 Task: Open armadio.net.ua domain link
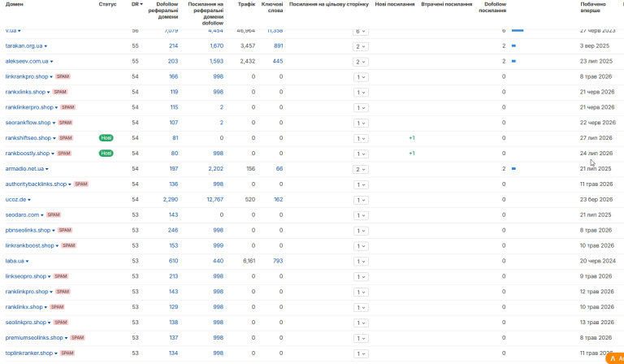pyautogui.click(x=24, y=169)
